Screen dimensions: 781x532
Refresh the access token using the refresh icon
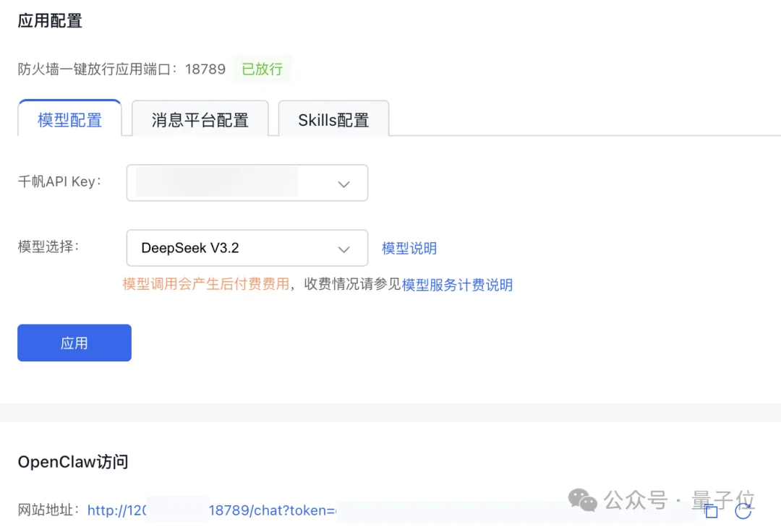click(743, 511)
